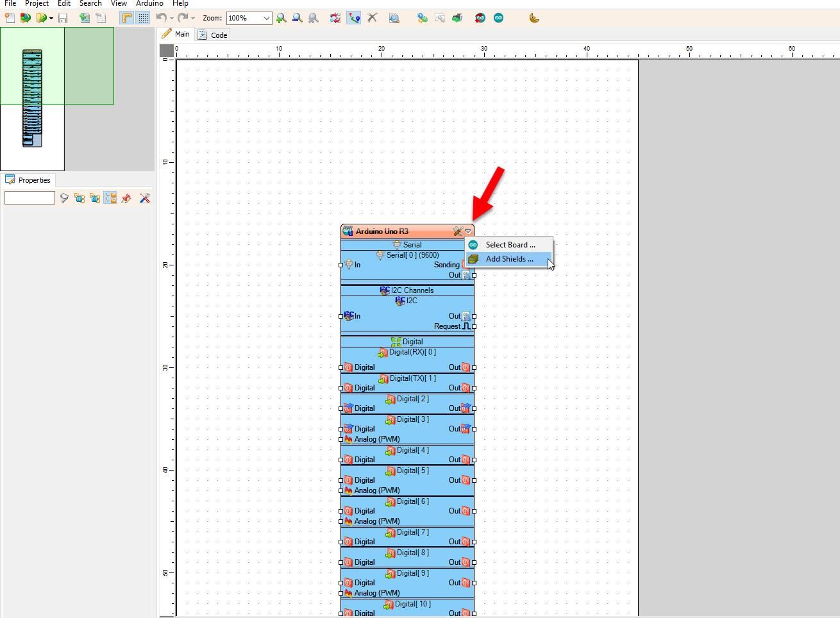840x618 pixels.
Task: Save the current project
Action: click(x=63, y=18)
